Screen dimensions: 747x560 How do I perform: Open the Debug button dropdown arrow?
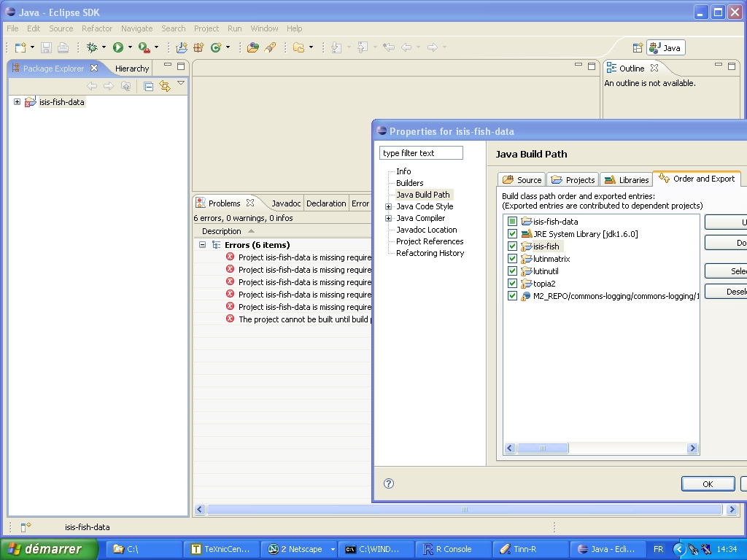[x=104, y=47]
